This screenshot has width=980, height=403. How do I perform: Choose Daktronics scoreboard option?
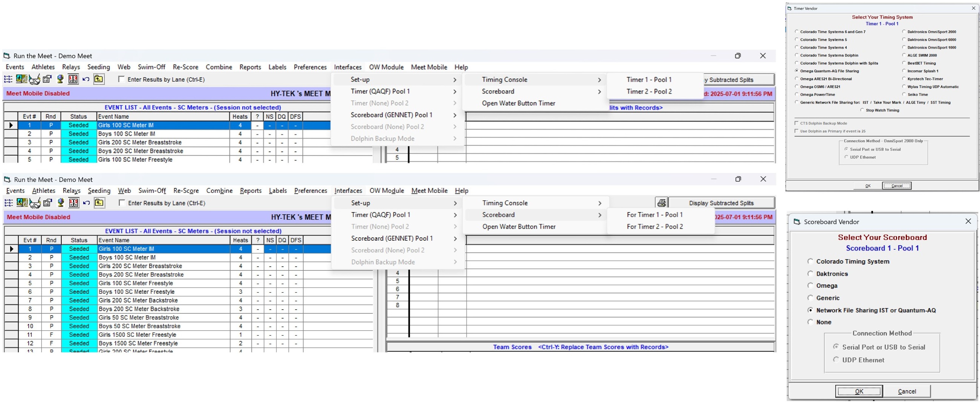click(x=810, y=273)
